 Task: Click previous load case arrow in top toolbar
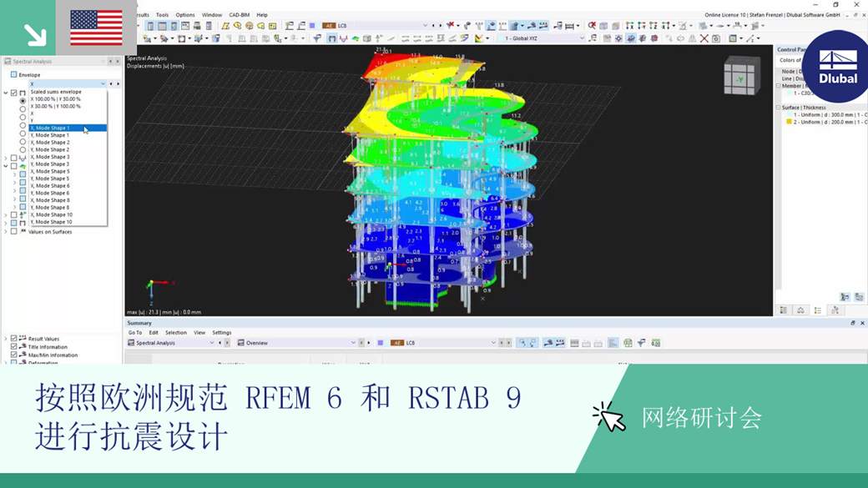pyautogui.click(x=433, y=26)
